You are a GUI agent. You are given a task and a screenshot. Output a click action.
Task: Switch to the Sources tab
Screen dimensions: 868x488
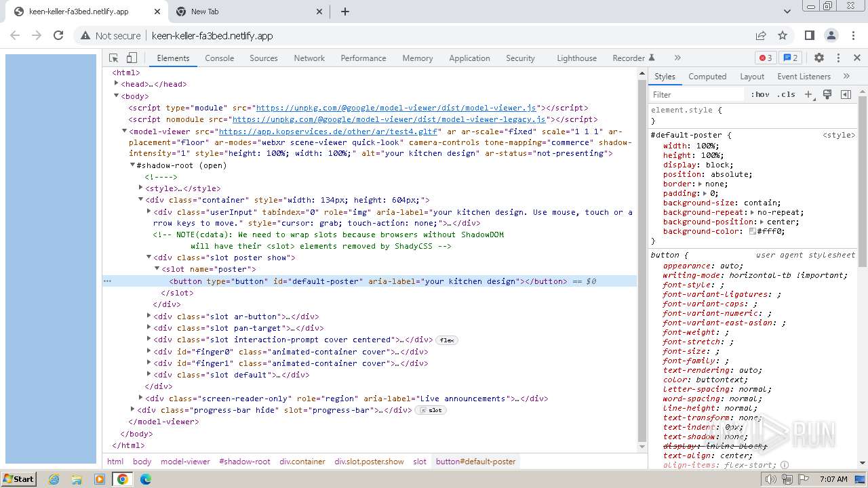pyautogui.click(x=264, y=58)
